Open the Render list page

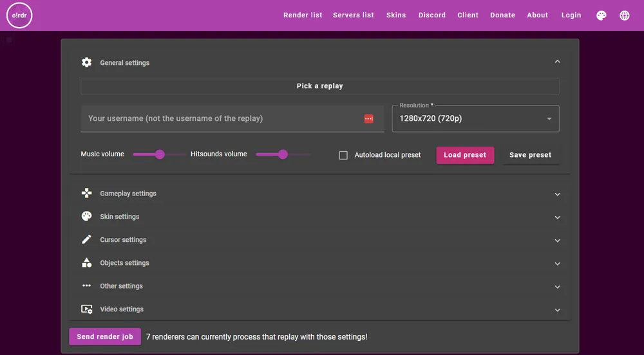[x=303, y=15]
